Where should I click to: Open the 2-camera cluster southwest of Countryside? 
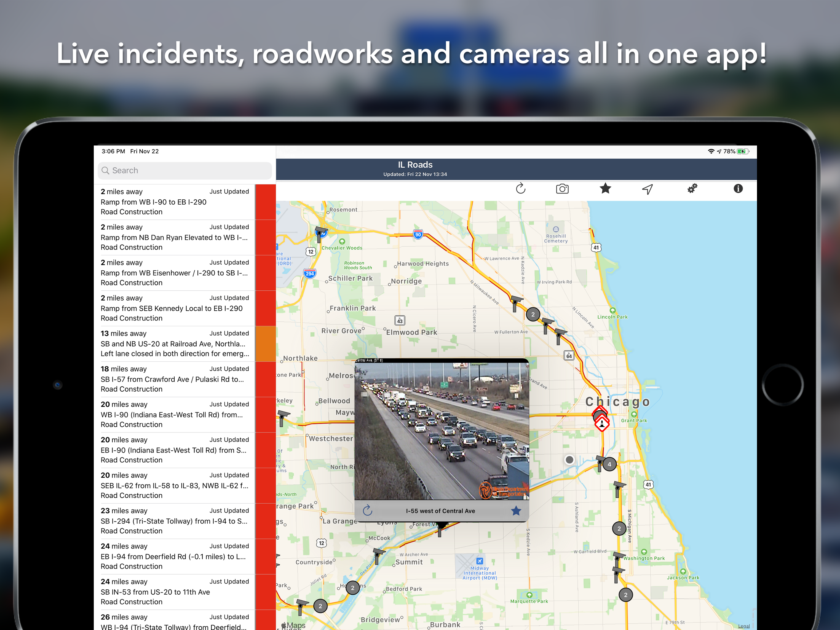(x=320, y=606)
